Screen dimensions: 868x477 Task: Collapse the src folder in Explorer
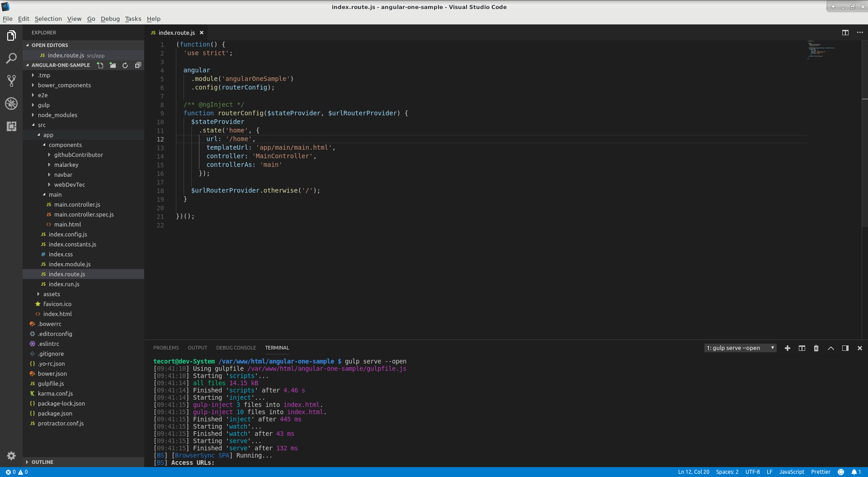tap(42, 125)
